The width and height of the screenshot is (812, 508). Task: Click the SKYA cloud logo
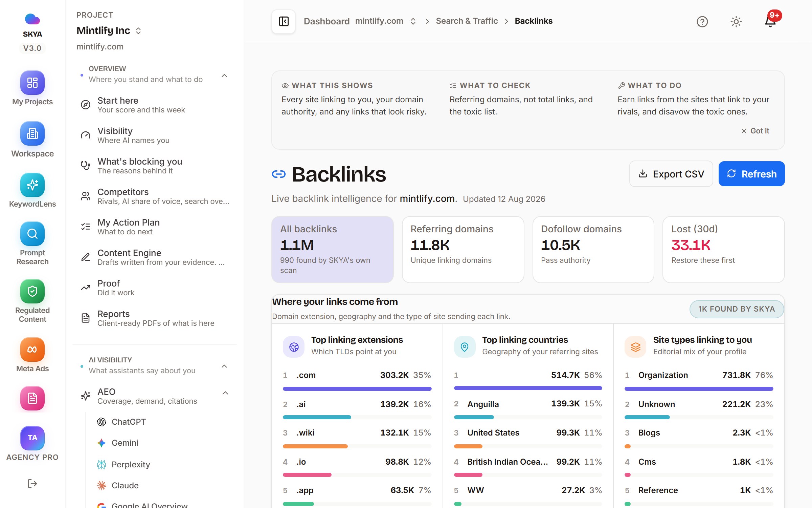[x=32, y=19]
